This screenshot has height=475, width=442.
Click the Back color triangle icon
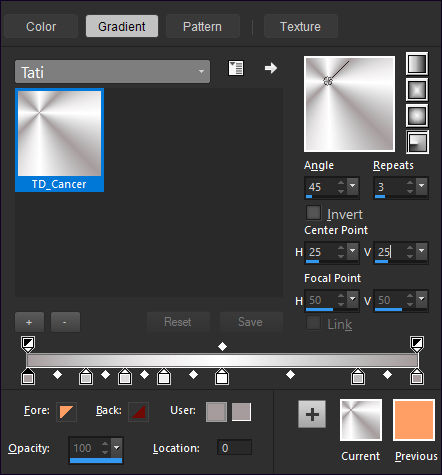point(138,412)
